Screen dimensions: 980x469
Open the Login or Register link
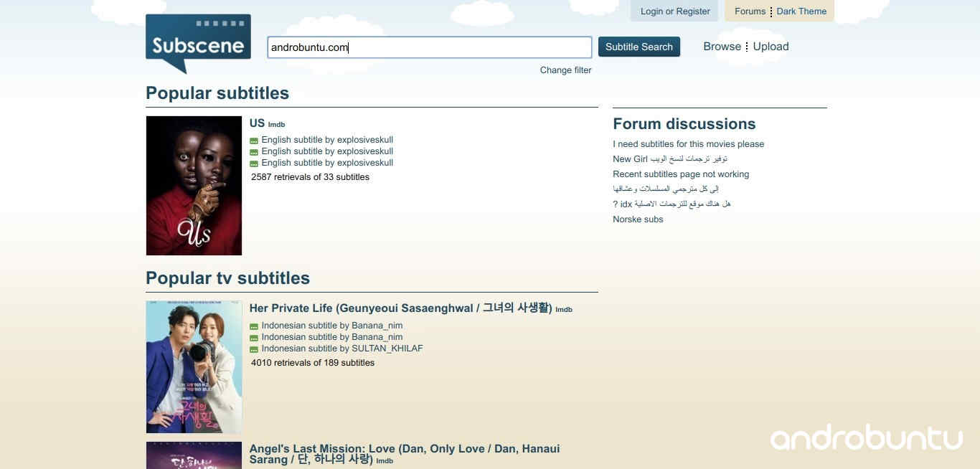(674, 11)
